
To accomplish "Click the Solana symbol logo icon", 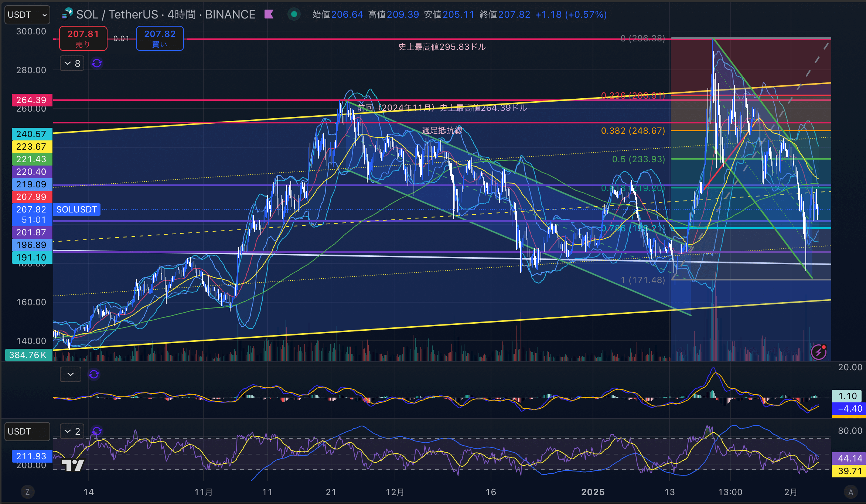I will (67, 14).
